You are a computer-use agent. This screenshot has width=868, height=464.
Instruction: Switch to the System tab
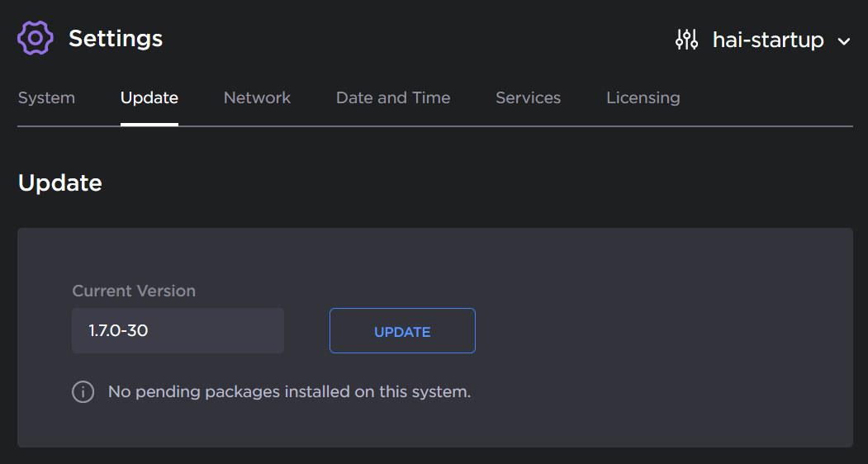tap(46, 97)
